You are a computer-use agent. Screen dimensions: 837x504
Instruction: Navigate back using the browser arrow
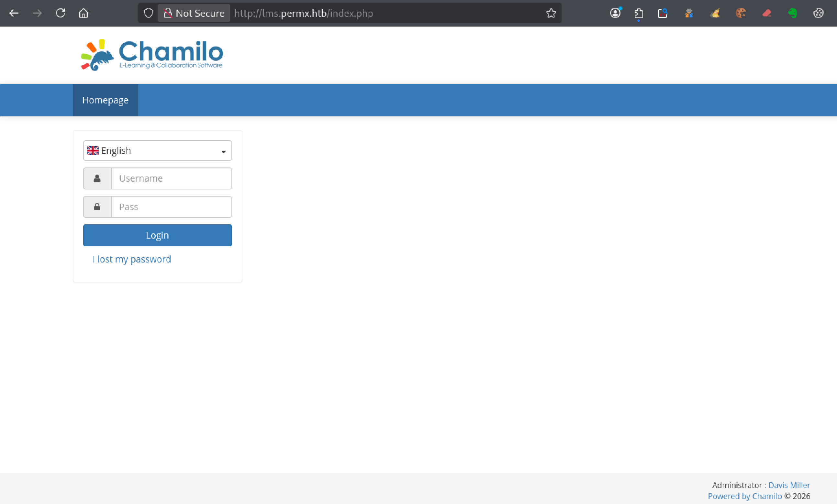click(14, 13)
